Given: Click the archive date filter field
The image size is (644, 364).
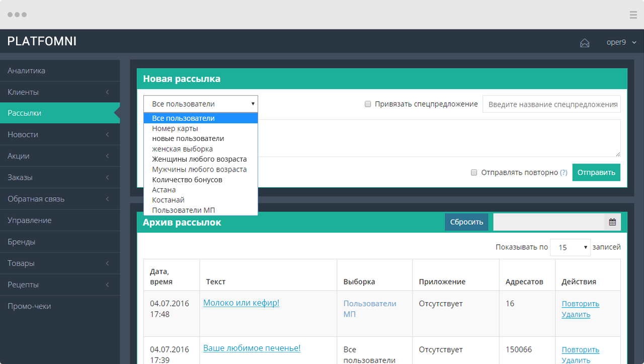Looking at the screenshot, I should click(x=548, y=222).
